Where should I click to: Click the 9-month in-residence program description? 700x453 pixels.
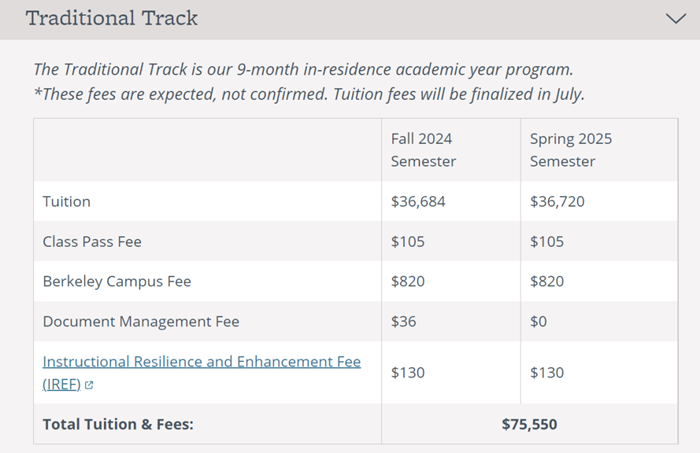304,69
